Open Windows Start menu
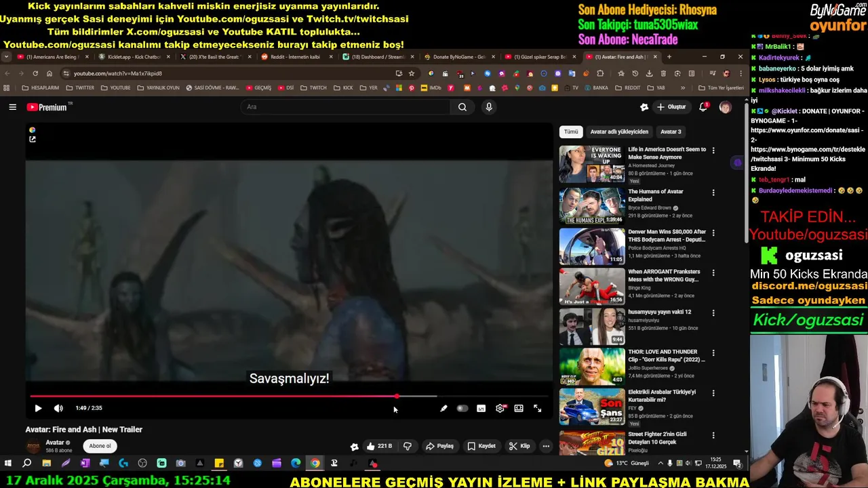Screen dimensions: 868x488 click(8, 464)
